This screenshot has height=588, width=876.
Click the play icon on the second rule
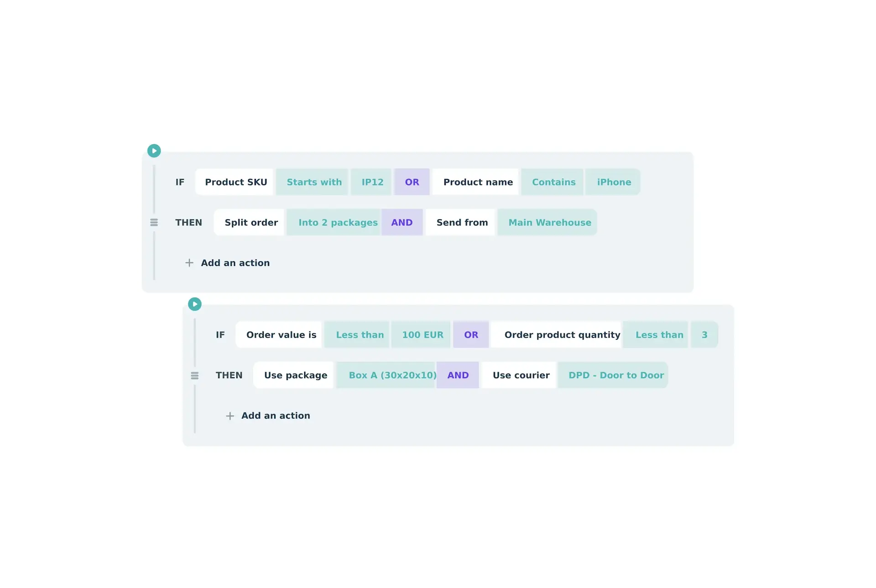195,304
